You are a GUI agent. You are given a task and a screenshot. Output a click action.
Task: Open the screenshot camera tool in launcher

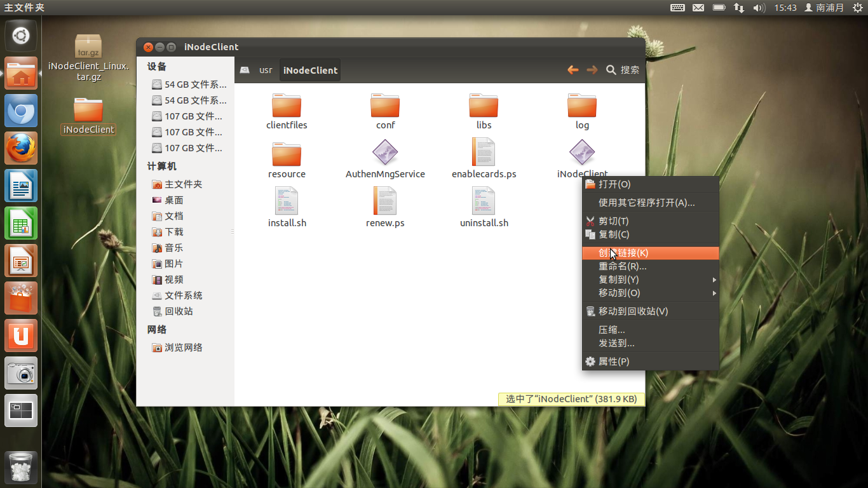tap(21, 373)
